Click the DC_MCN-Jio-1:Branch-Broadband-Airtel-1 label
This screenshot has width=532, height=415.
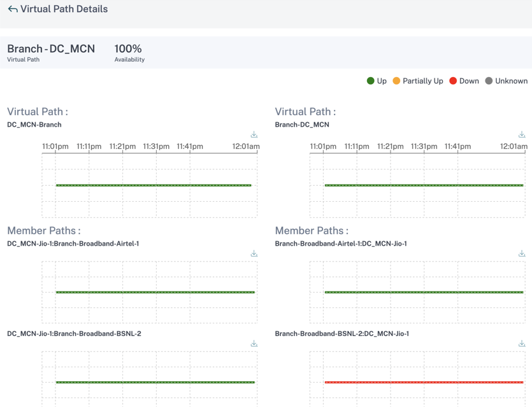[73, 243]
